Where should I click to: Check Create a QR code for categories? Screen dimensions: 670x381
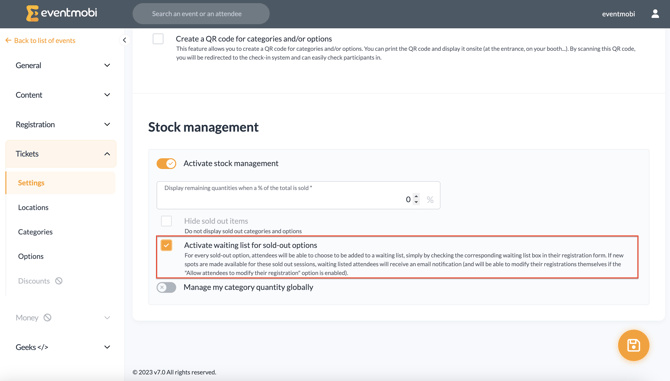158,39
